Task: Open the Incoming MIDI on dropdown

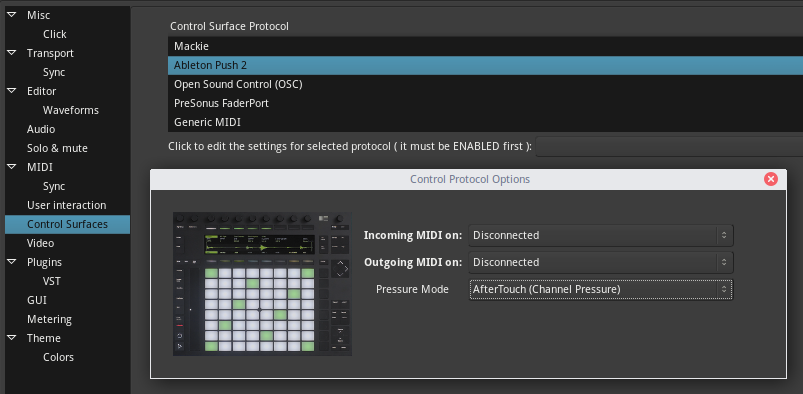Action: coord(601,235)
